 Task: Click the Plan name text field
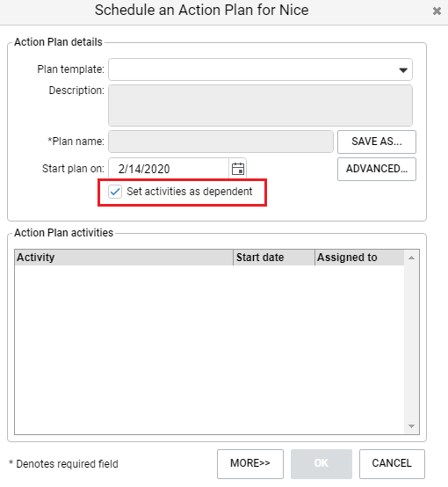click(x=220, y=142)
